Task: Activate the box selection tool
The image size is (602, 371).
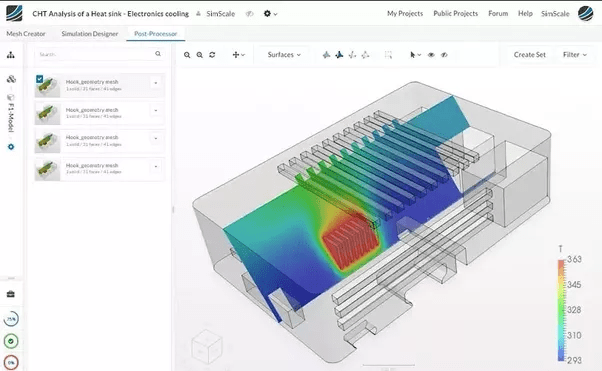Action: coord(388,55)
